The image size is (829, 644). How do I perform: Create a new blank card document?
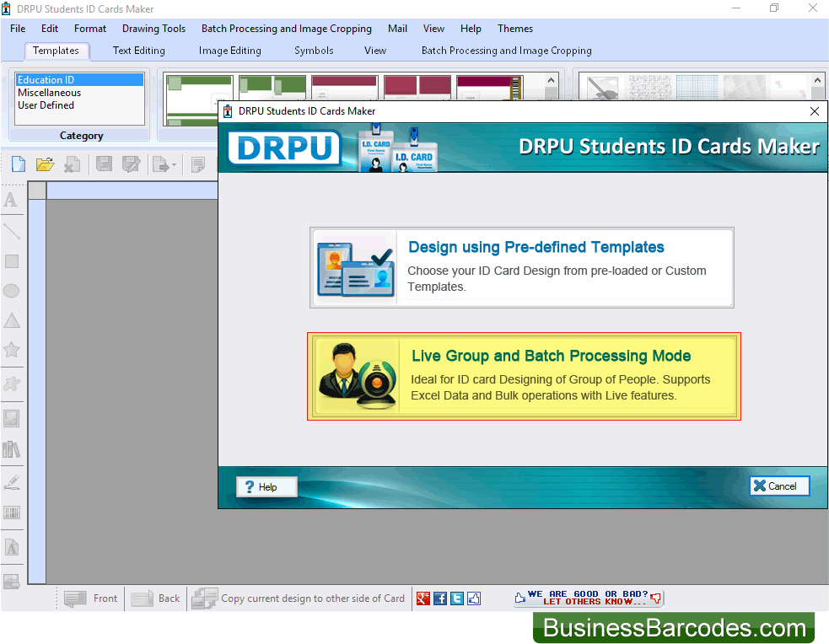pos(19,164)
